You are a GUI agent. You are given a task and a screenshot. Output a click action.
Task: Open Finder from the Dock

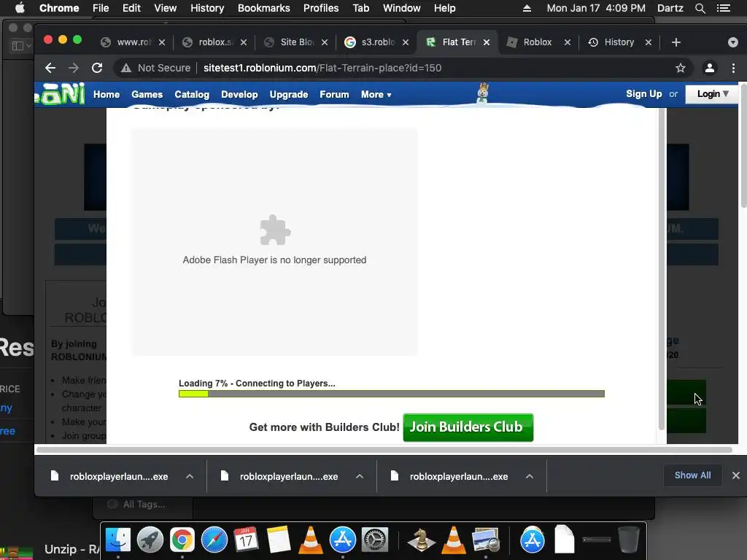[x=117, y=540]
